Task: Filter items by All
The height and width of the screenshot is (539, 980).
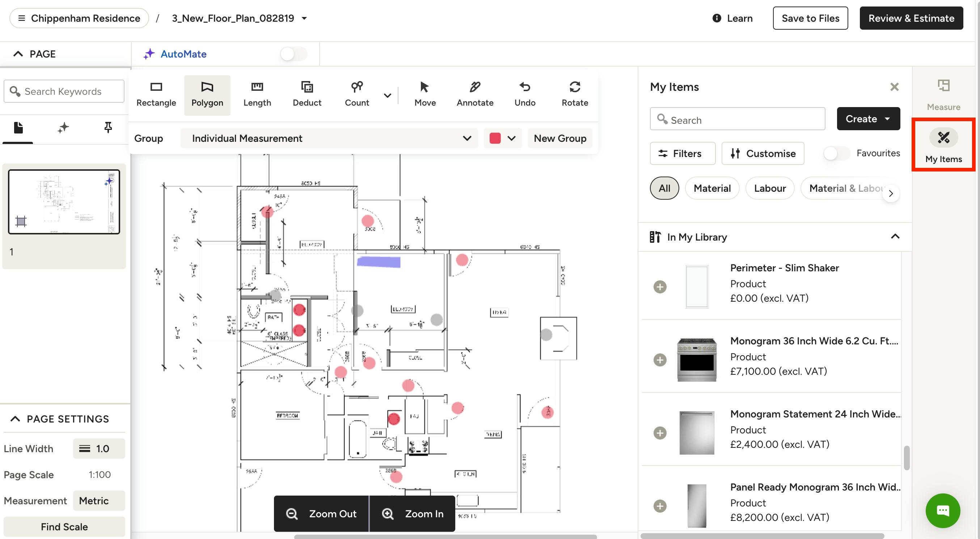Action: [x=664, y=188]
